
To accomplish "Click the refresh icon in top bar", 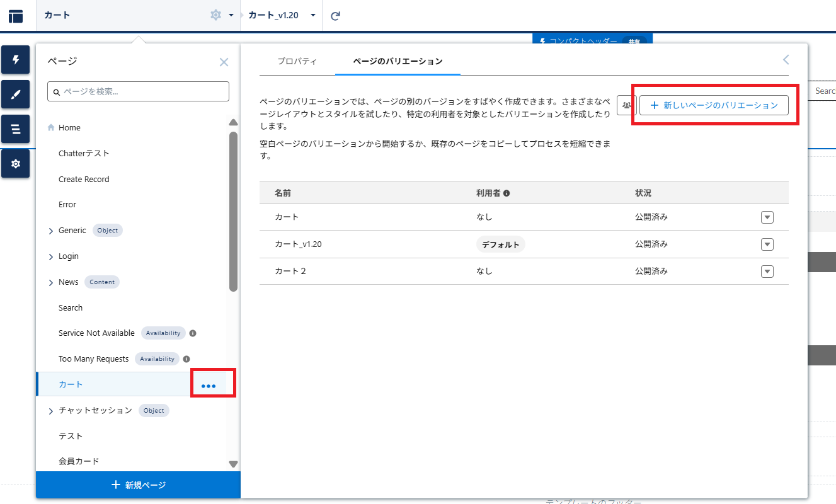I will (335, 16).
